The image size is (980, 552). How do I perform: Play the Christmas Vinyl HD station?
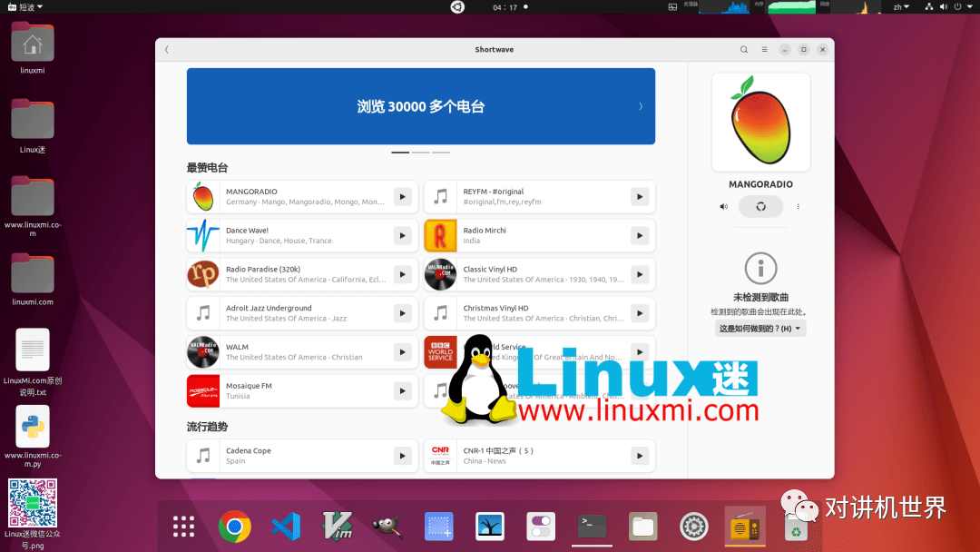pos(640,313)
